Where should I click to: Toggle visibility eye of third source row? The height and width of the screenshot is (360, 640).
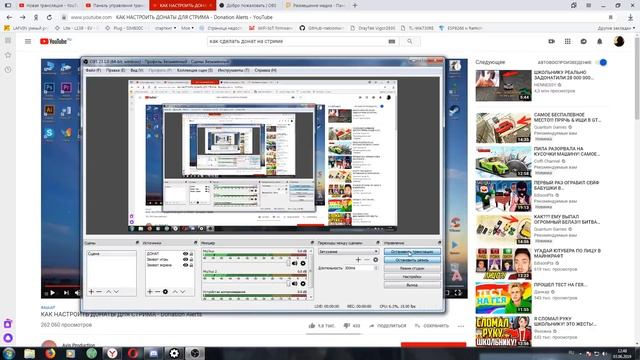(x=185, y=265)
